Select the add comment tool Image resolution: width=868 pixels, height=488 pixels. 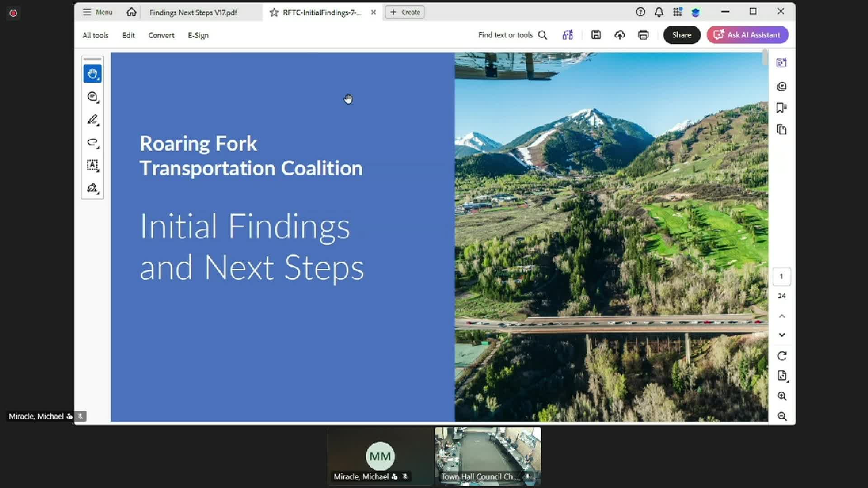pos(92,97)
